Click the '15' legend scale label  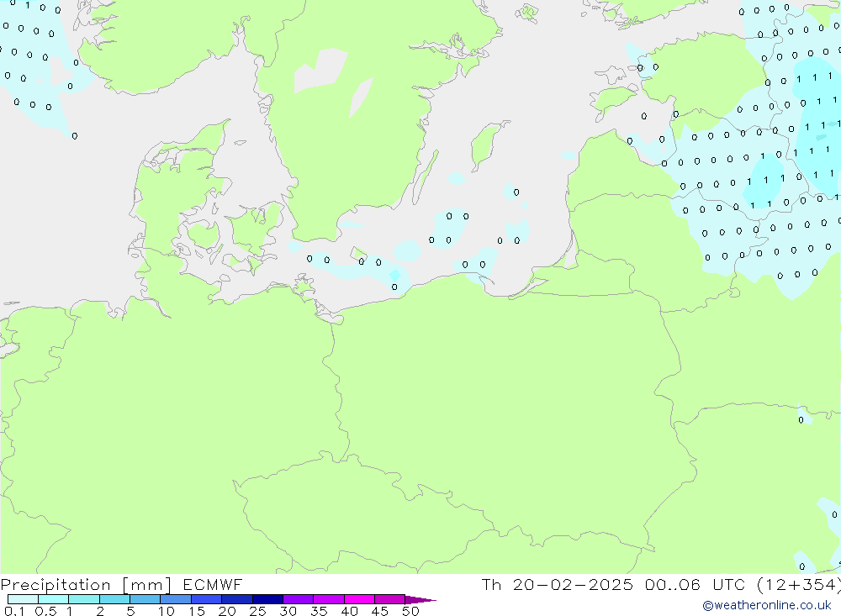[x=197, y=611]
